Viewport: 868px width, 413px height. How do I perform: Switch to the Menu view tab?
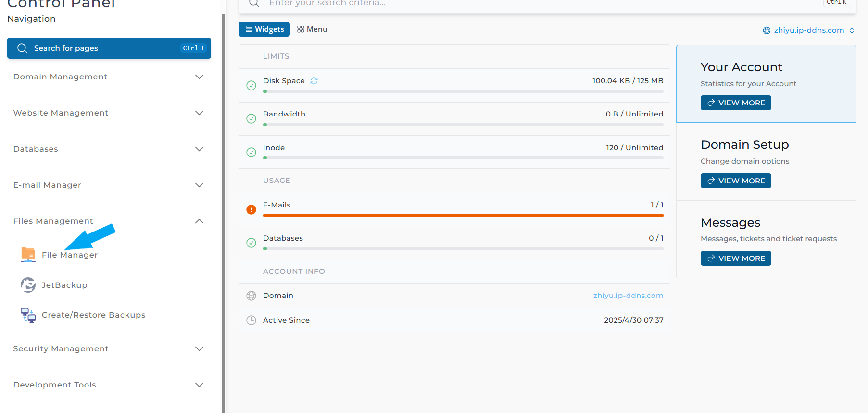click(312, 29)
